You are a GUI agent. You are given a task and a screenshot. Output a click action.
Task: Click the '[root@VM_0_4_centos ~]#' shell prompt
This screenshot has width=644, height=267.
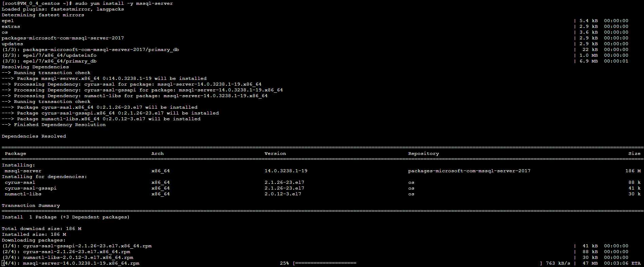point(37,3)
